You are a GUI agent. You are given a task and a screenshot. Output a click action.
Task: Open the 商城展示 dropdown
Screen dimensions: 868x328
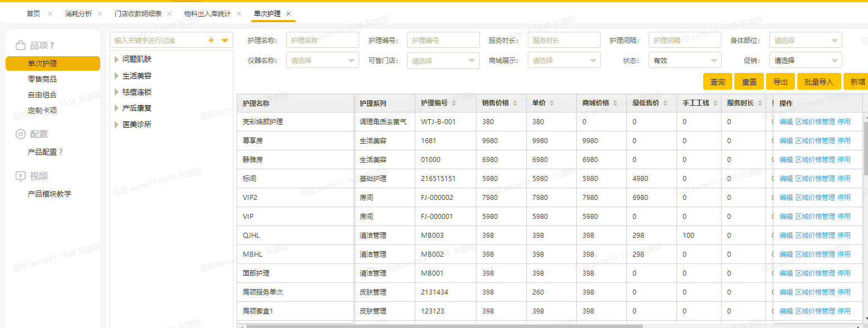(x=564, y=60)
